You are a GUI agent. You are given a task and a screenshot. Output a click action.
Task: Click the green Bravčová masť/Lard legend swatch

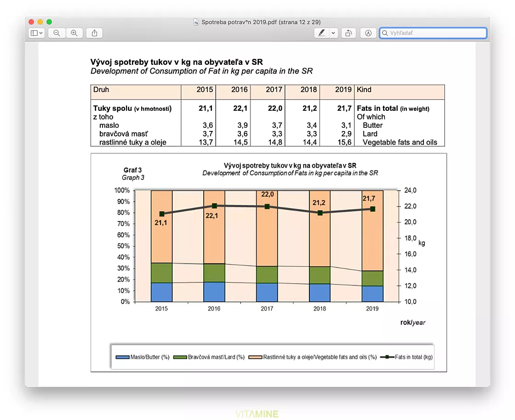pos(180,357)
